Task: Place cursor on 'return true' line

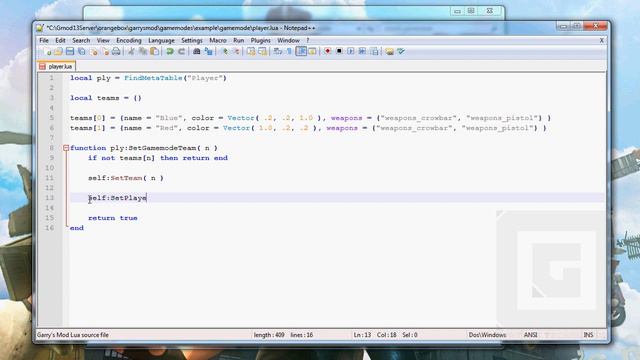Action: (113, 218)
